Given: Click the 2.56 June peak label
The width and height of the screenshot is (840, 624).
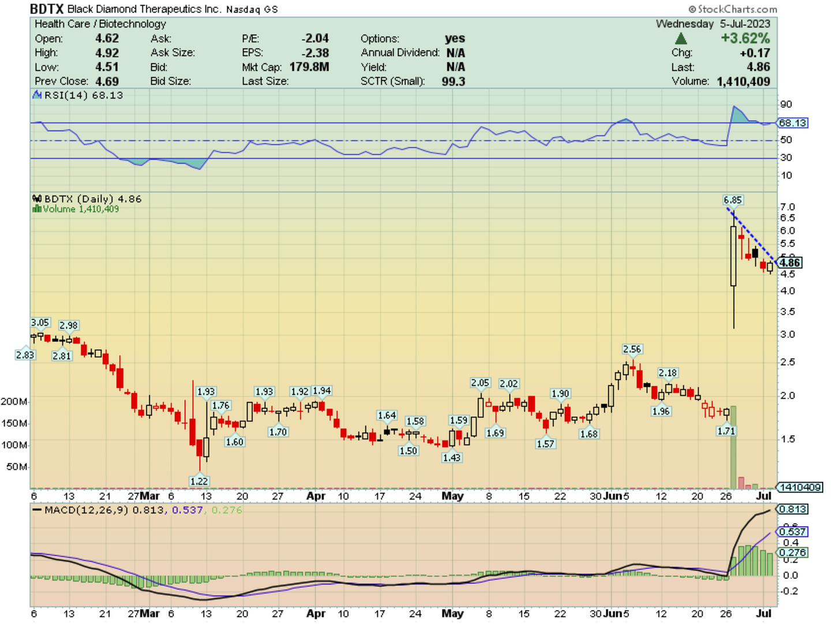Looking at the screenshot, I should 632,349.
